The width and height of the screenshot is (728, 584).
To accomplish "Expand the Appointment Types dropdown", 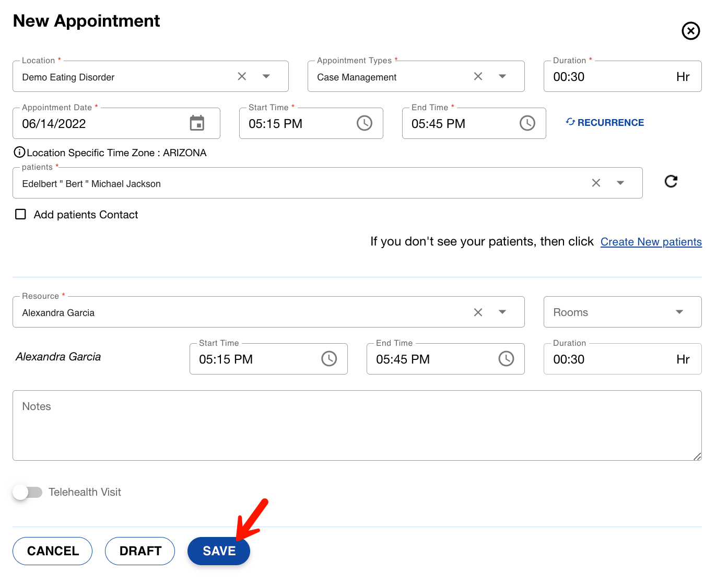I will [502, 76].
